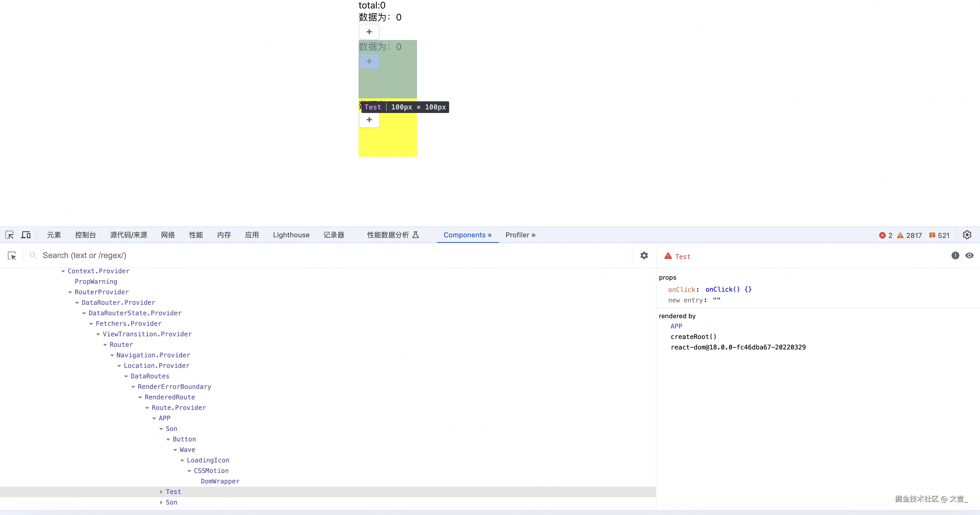Collapse the APP component node

click(154, 418)
